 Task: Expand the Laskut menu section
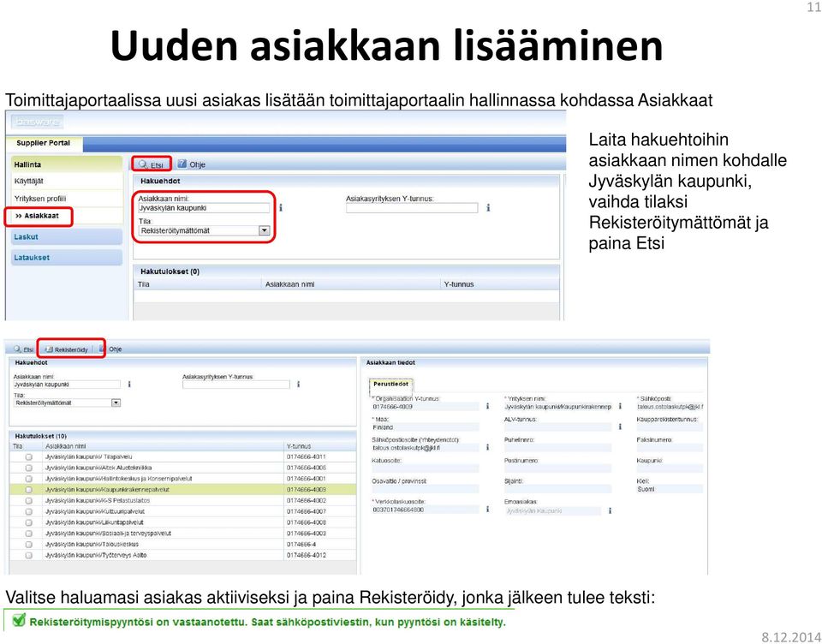click(67, 236)
